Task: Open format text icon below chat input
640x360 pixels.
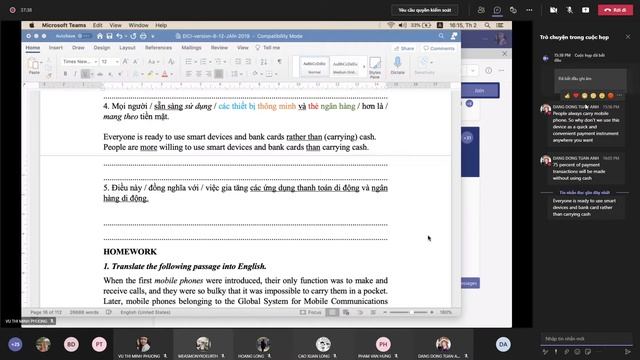Action: pos(546,351)
